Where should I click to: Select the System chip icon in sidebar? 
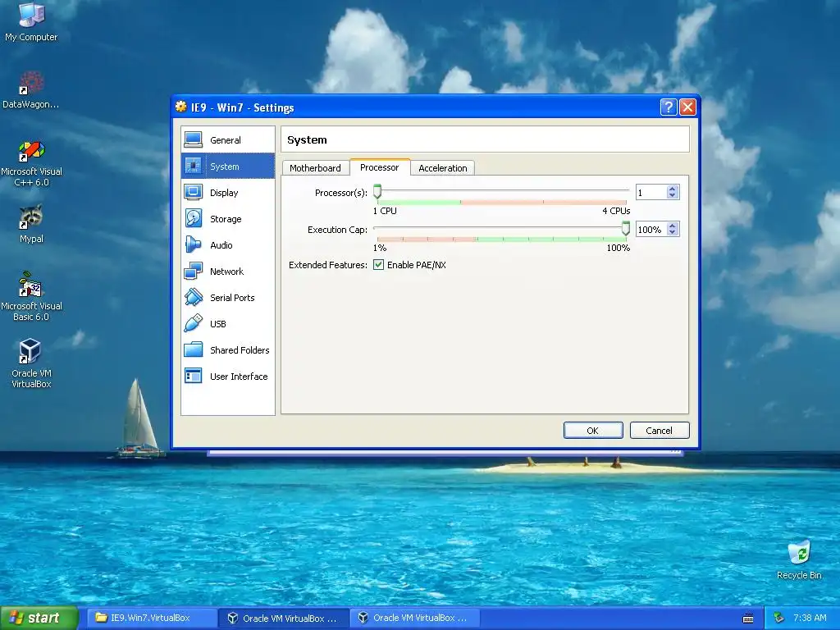(193, 166)
